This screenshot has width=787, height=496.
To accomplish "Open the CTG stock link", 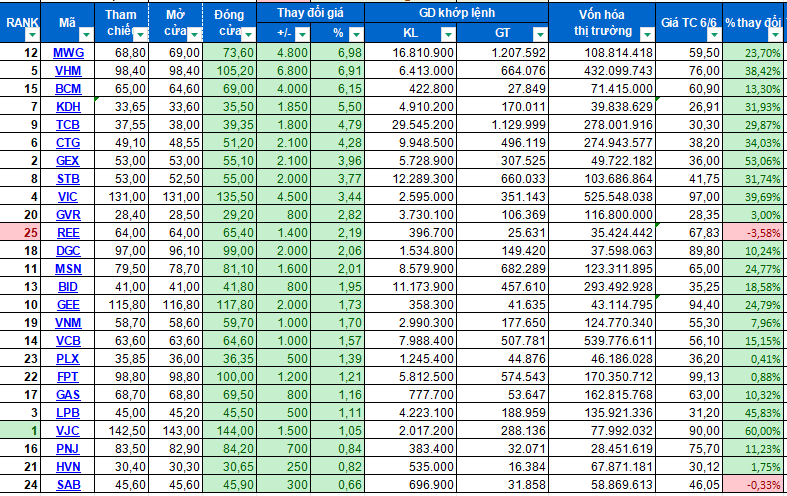I will 68,143.
